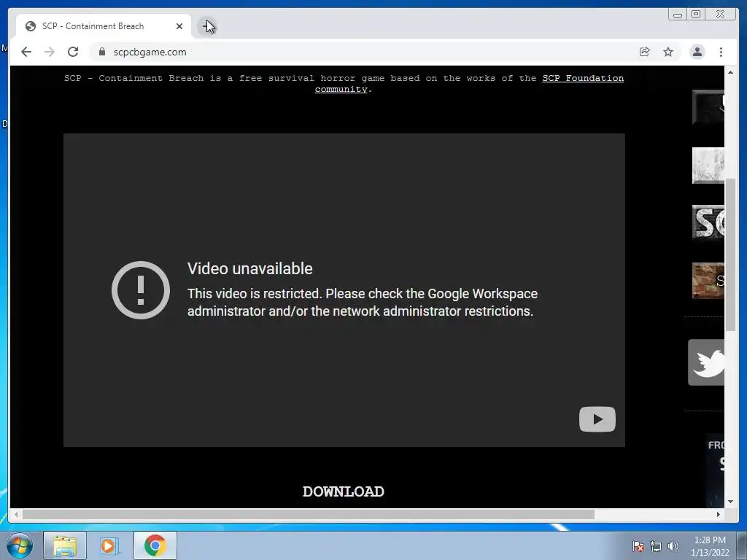Click the Chrome taskbar icon
This screenshot has height=560, width=747.
(x=155, y=545)
